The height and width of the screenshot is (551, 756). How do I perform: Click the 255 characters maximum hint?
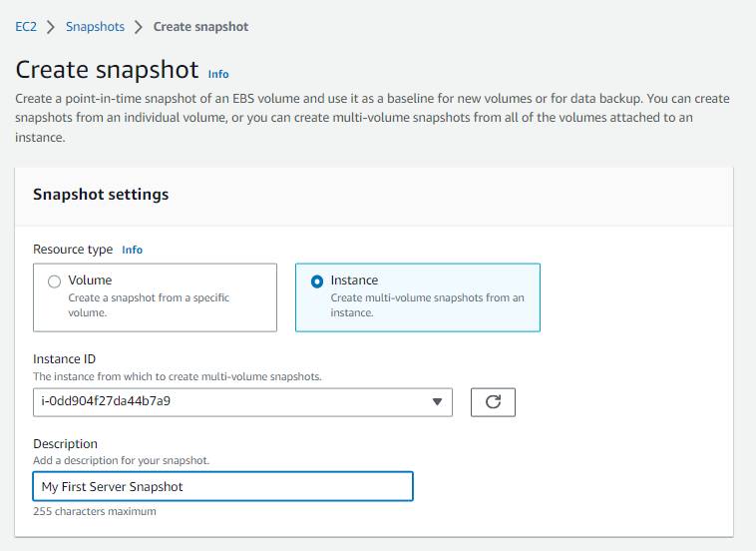click(x=95, y=511)
